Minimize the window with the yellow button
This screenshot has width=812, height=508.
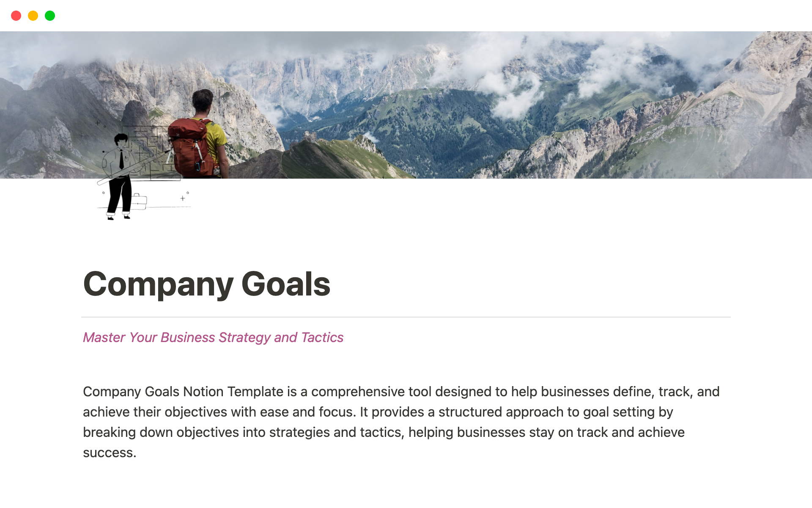(x=33, y=16)
